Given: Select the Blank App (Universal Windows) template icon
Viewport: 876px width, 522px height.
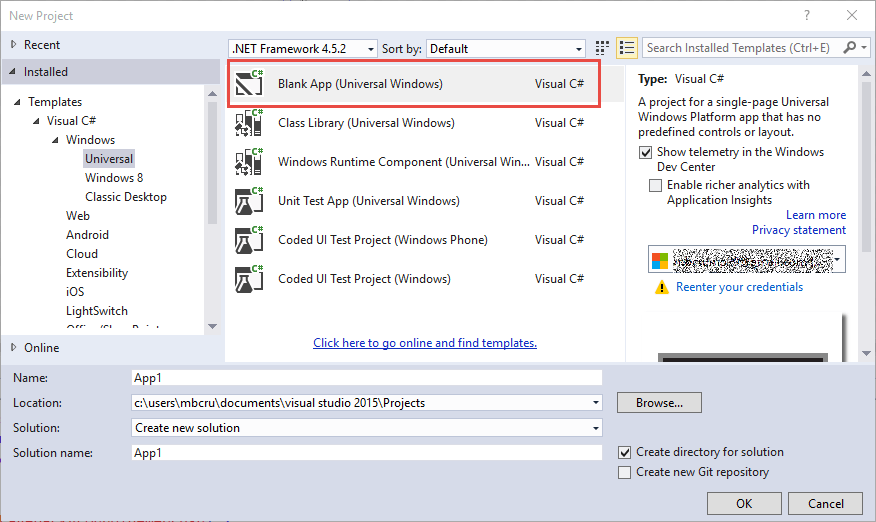Looking at the screenshot, I should [x=249, y=83].
